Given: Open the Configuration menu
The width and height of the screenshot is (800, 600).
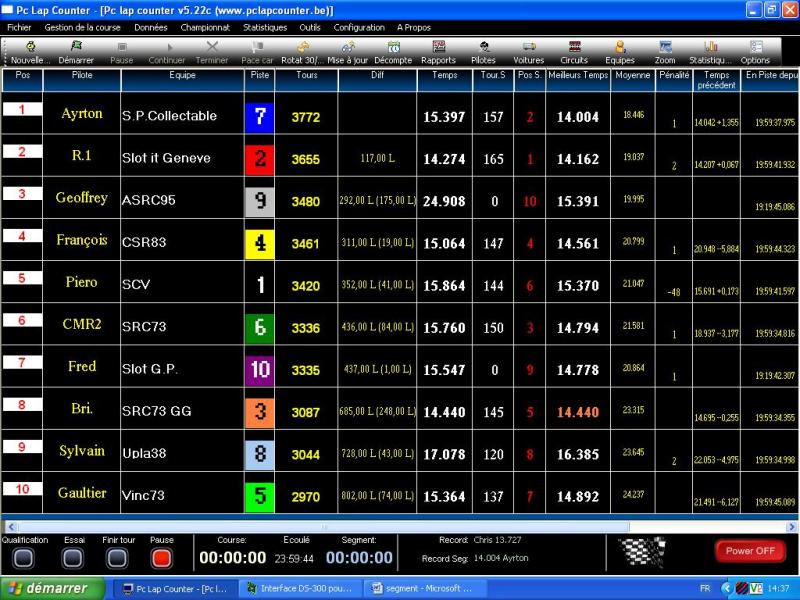Looking at the screenshot, I should point(359,28).
